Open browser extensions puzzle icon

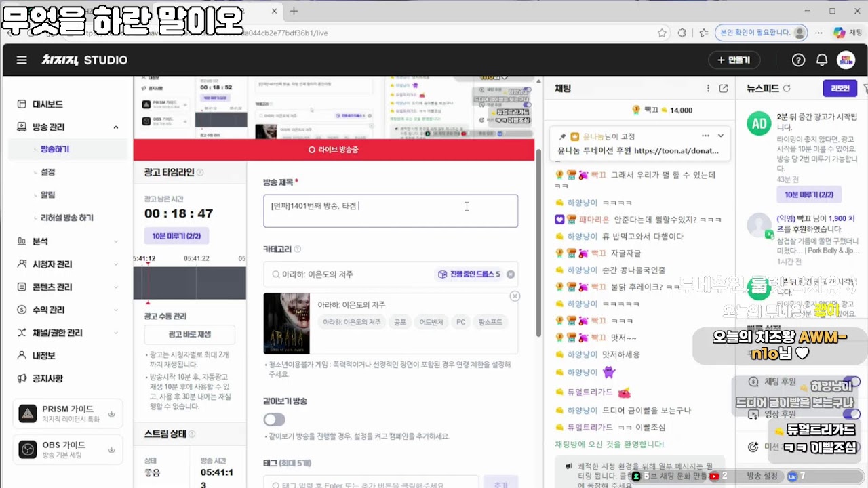pyautogui.click(x=682, y=33)
